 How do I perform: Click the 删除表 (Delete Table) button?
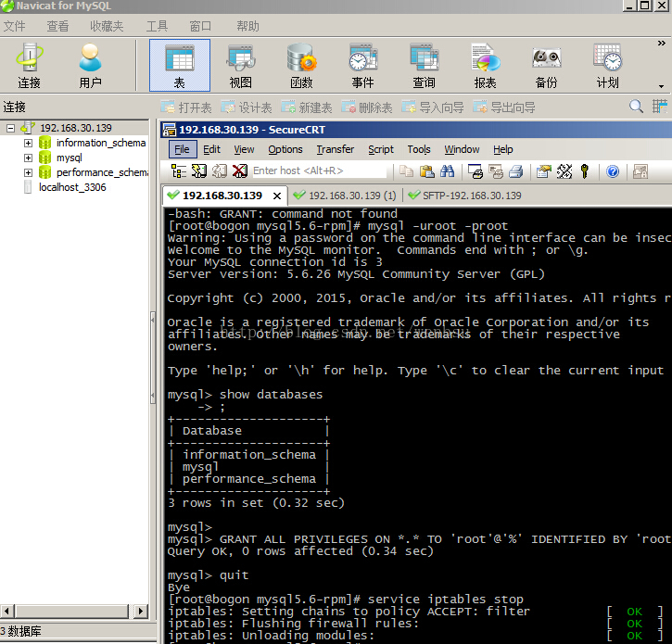point(367,107)
